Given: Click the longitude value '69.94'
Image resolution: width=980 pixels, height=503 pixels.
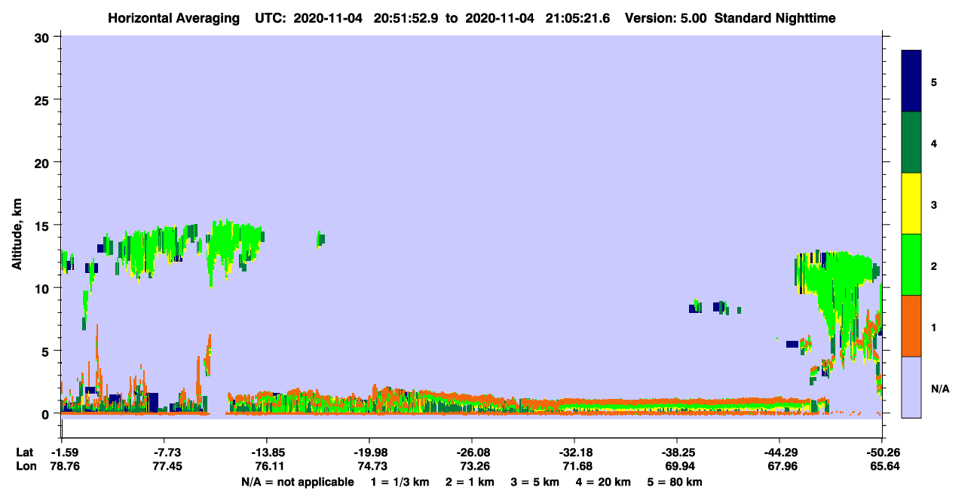Looking at the screenshot, I should click(x=680, y=466).
